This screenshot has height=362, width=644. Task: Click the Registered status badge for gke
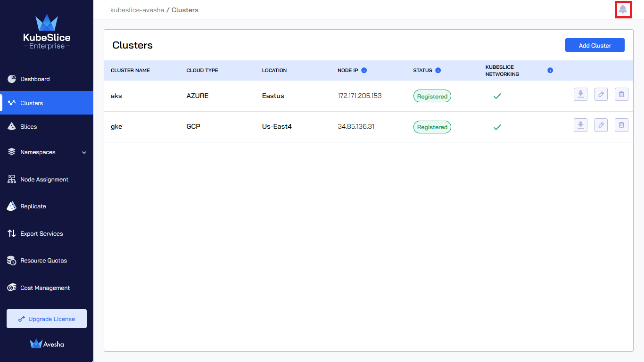pyautogui.click(x=432, y=127)
